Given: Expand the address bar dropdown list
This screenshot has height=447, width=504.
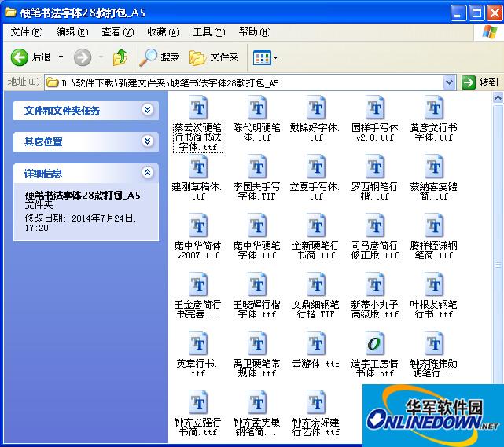Looking at the screenshot, I should (449, 82).
